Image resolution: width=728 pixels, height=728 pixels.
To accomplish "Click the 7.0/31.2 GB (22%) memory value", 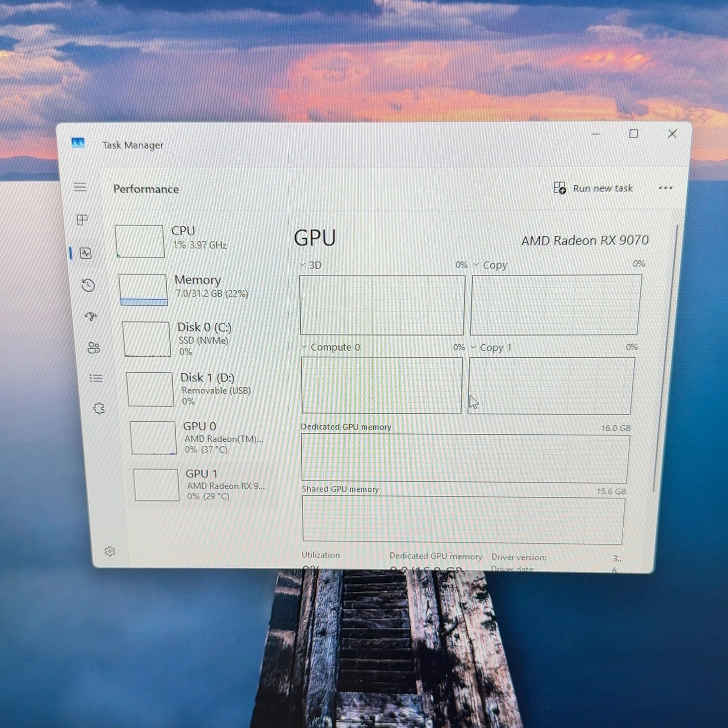I will point(212,293).
